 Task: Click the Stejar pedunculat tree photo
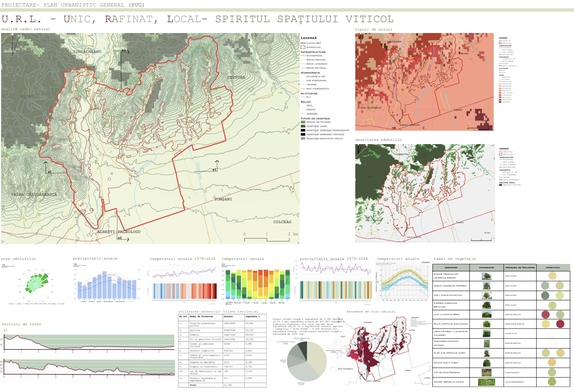point(486,276)
